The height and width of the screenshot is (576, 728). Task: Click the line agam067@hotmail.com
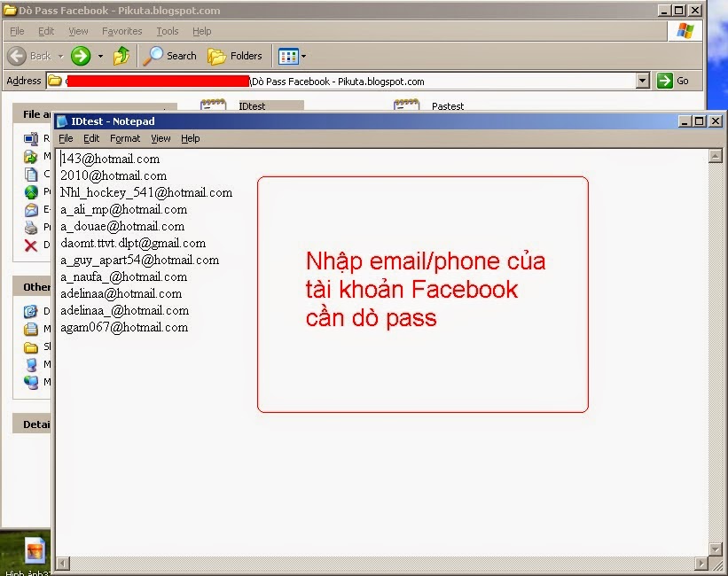(124, 327)
